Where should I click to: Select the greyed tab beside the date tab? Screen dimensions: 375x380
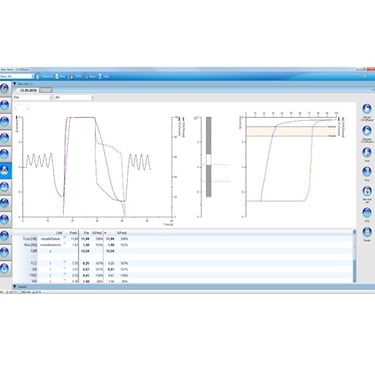point(46,90)
